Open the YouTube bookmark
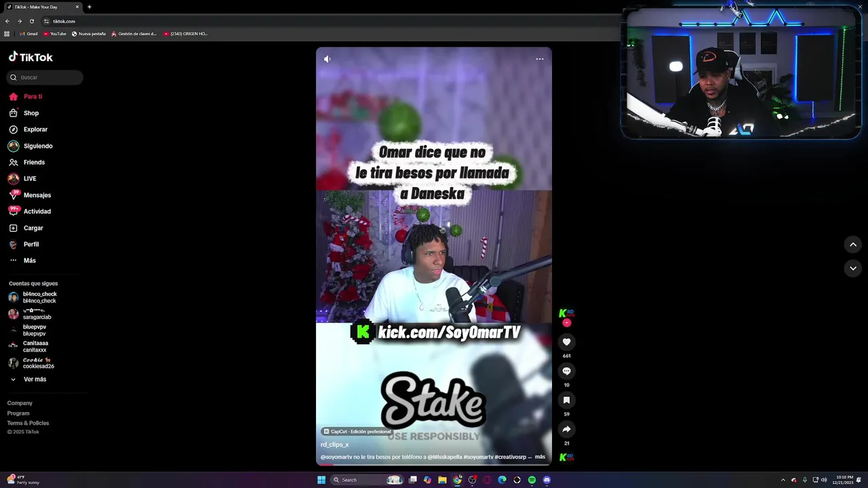 click(55, 33)
